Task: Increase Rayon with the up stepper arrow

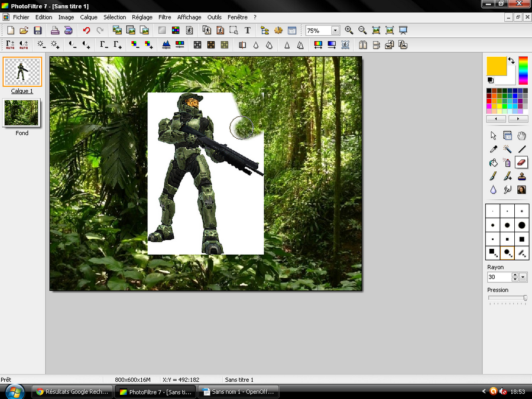Action: click(515, 275)
